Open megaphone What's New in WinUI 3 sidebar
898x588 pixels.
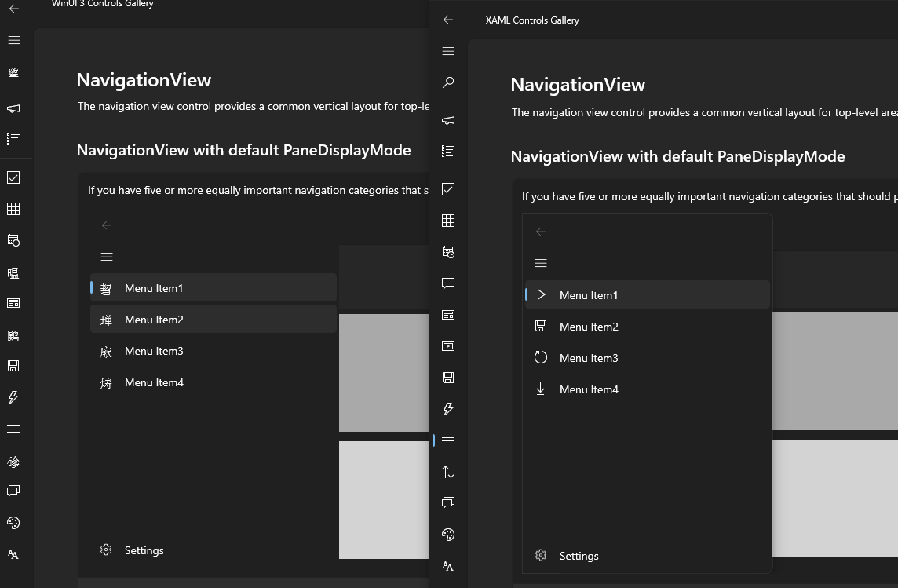[14, 108]
